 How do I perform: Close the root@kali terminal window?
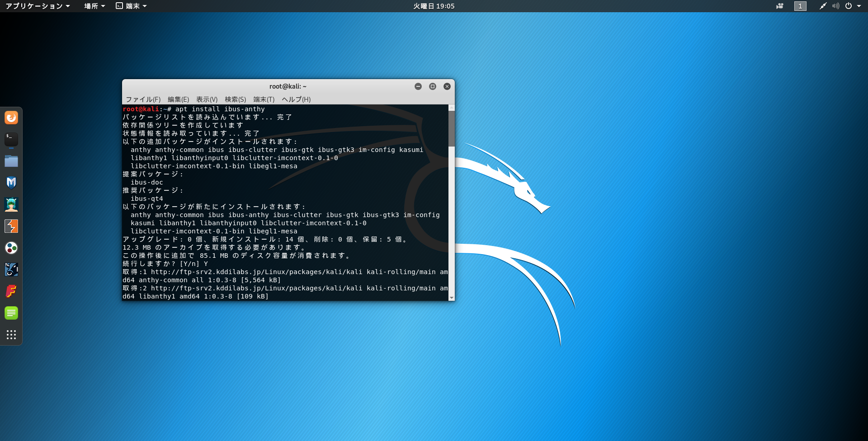click(447, 86)
